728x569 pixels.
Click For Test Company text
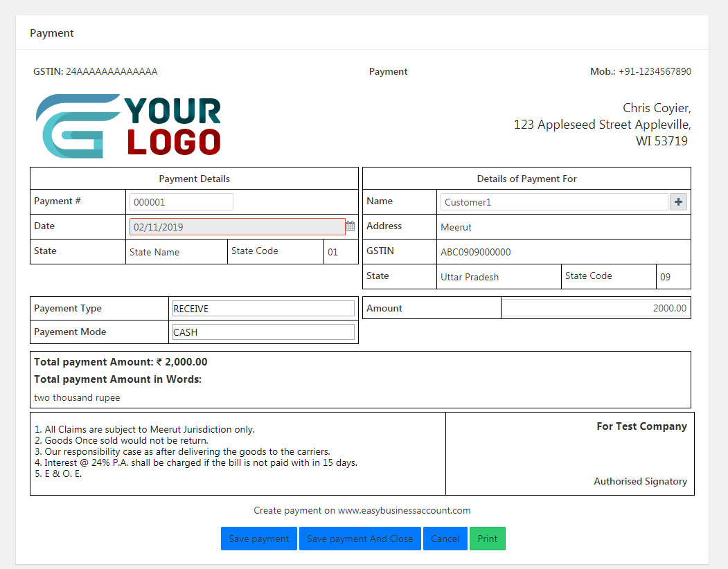tap(641, 426)
